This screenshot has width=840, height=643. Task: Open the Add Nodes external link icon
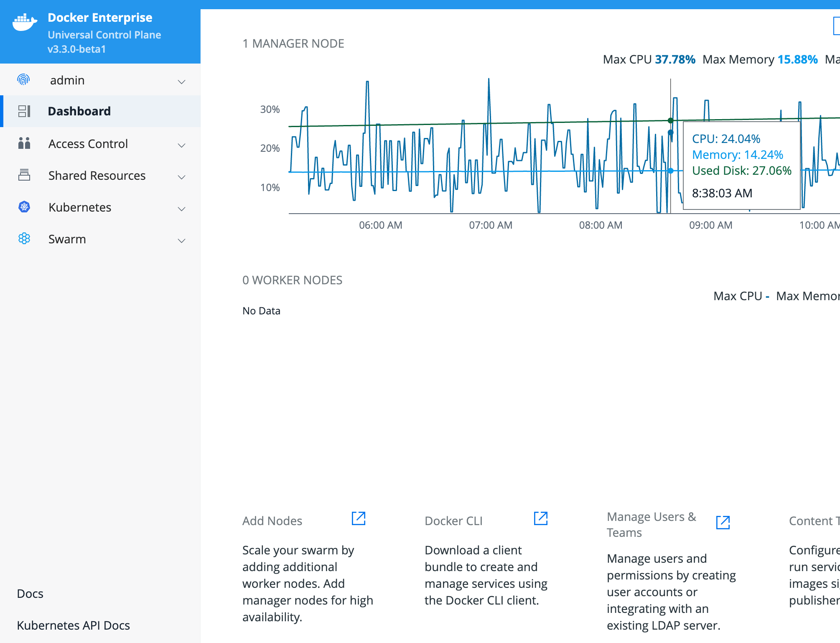[359, 518]
